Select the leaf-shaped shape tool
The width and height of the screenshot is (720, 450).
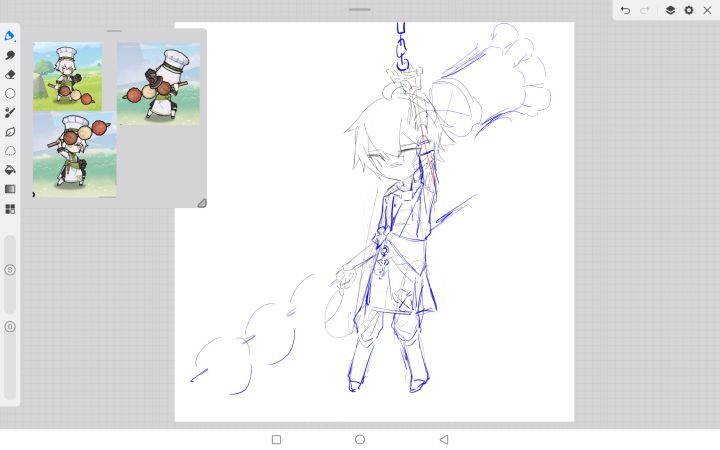coord(10,132)
